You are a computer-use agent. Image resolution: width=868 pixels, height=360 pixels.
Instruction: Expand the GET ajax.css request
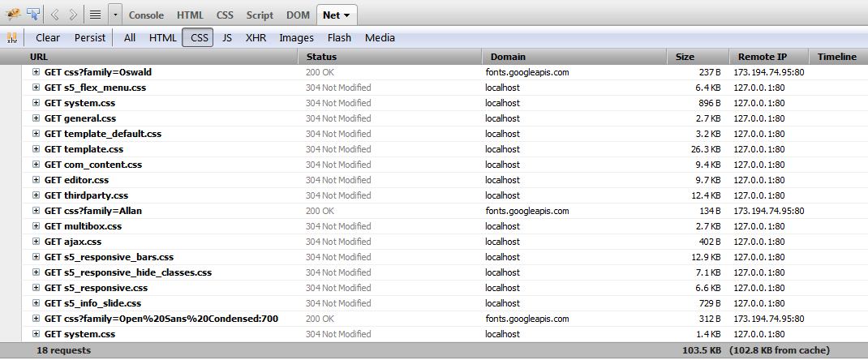(x=37, y=242)
